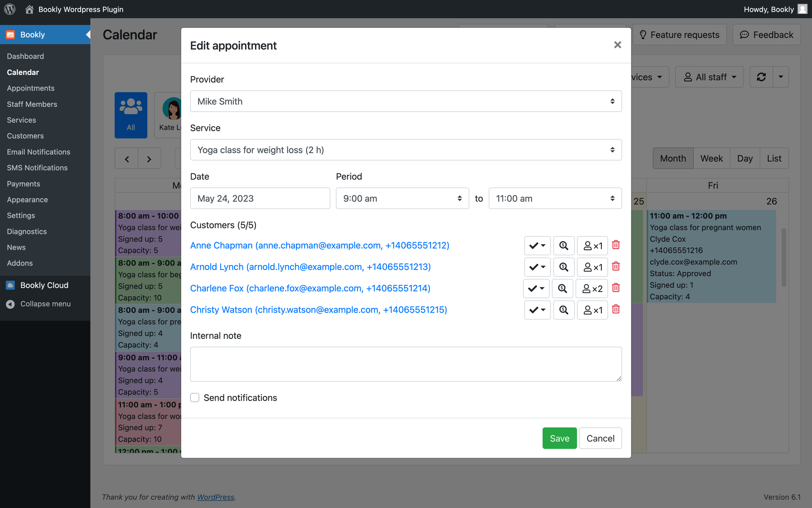Open the end time dropdown 11:00 am
Viewport: 812px width, 508px height.
(555, 198)
